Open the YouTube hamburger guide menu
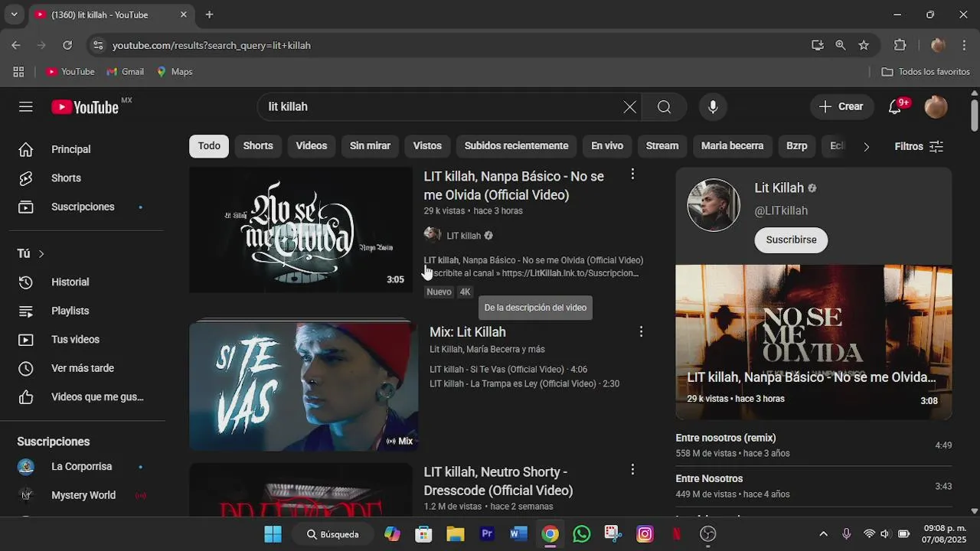Screen dimensions: 980x551 (x=26, y=106)
